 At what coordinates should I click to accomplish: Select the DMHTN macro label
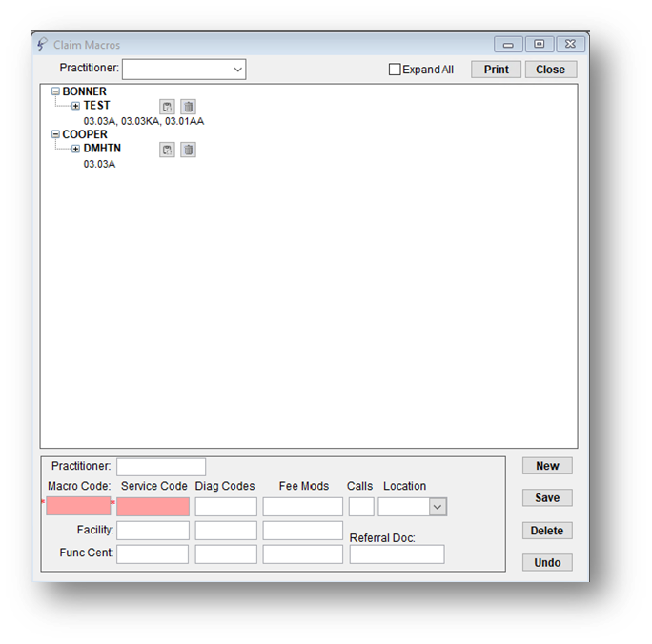point(102,149)
